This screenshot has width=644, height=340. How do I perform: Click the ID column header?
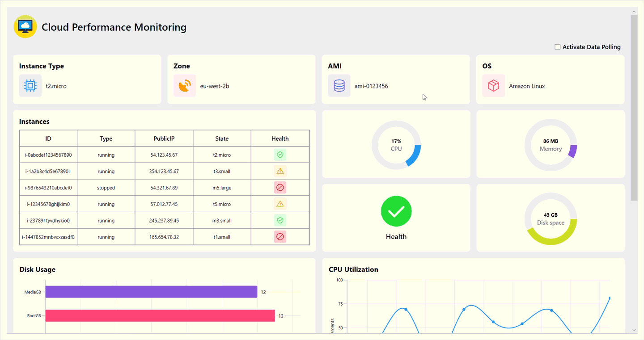(x=48, y=139)
